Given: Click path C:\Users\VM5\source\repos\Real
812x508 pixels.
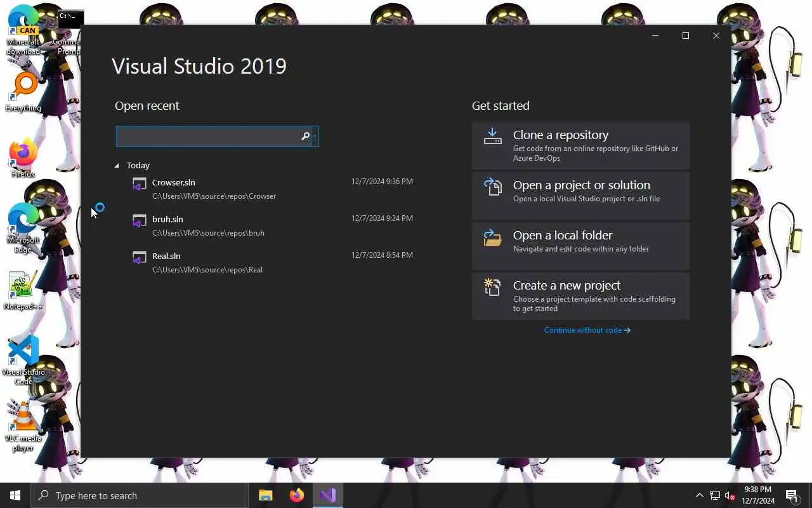Looking at the screenshot, I should click(207, 270).
